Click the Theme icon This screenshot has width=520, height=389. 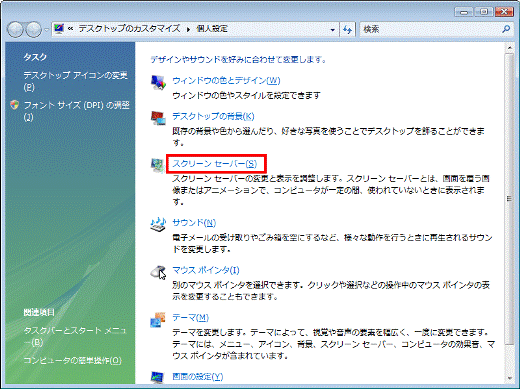158,320
